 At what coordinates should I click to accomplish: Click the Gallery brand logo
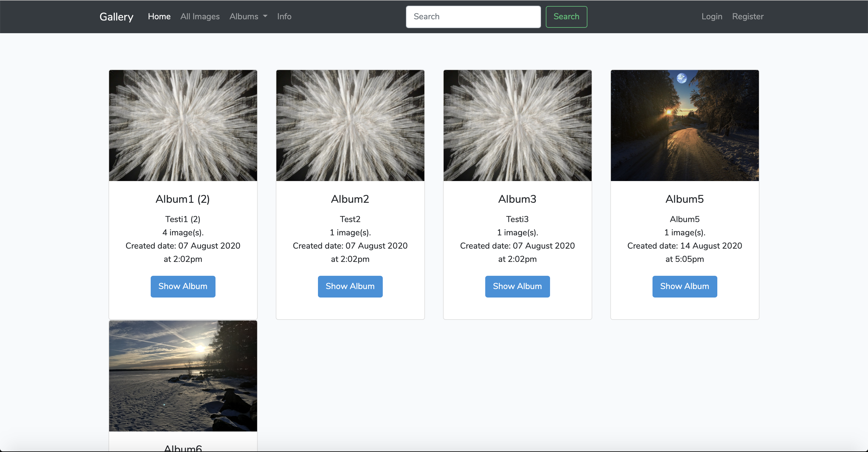pyautogui.click(x=116, y=17)
